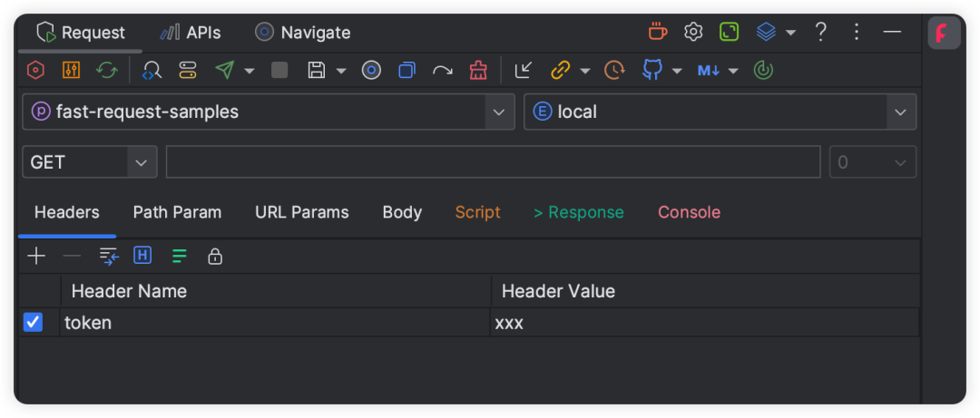Toggle the blue H header icon
Image resolution: width=980 pixels, height=418 pixels.
click(x=142, y=256)
